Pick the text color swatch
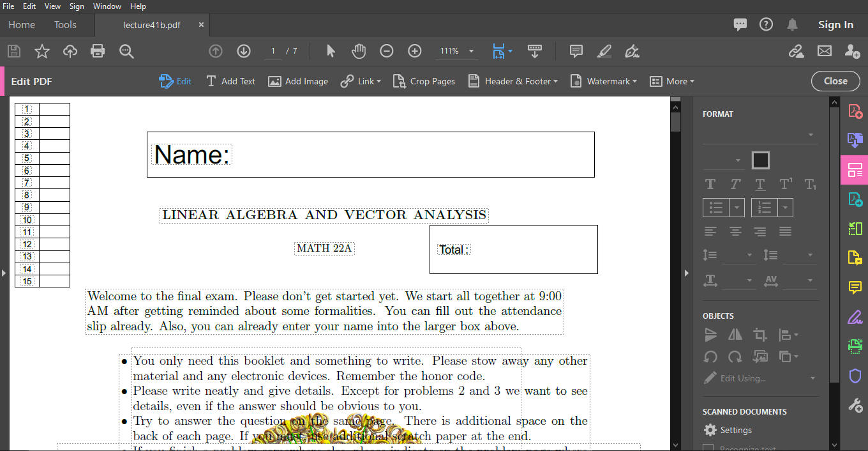This screenshot has height=451, width=868. tap(760, 160)
